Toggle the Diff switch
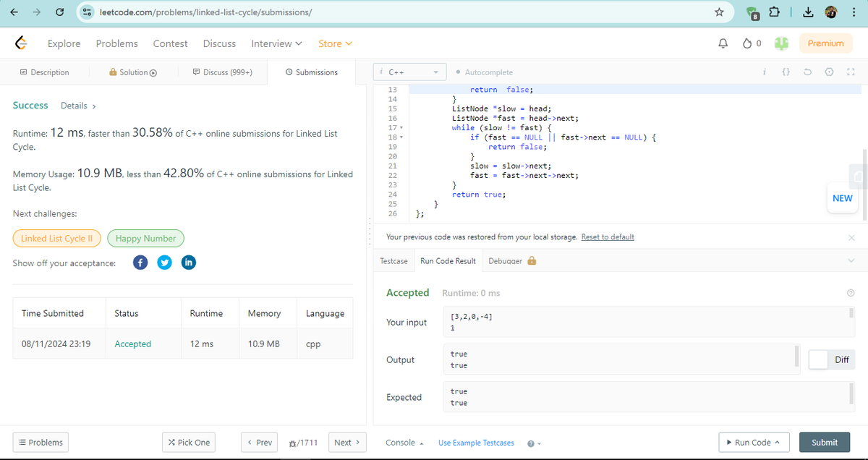This screenshot has width=868, height=460. point(832,359)
